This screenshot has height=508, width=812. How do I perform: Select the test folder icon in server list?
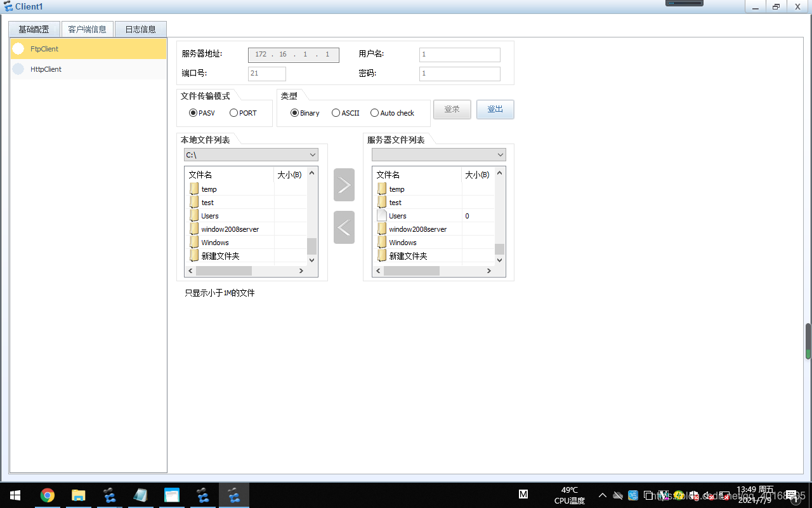pos(382,202)
